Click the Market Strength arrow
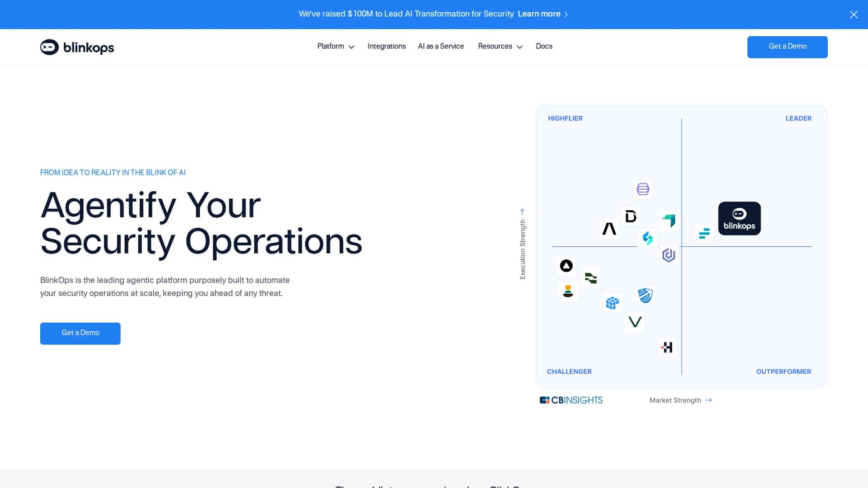Screen dimensions: 868x488 tap(708, 400)
